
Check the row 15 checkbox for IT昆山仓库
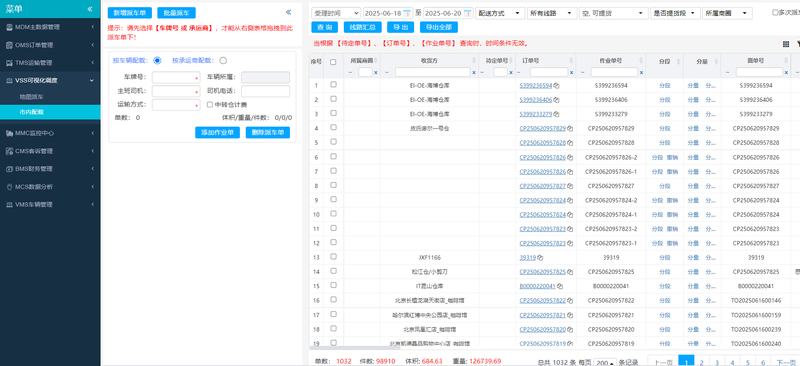click(333, 285)
